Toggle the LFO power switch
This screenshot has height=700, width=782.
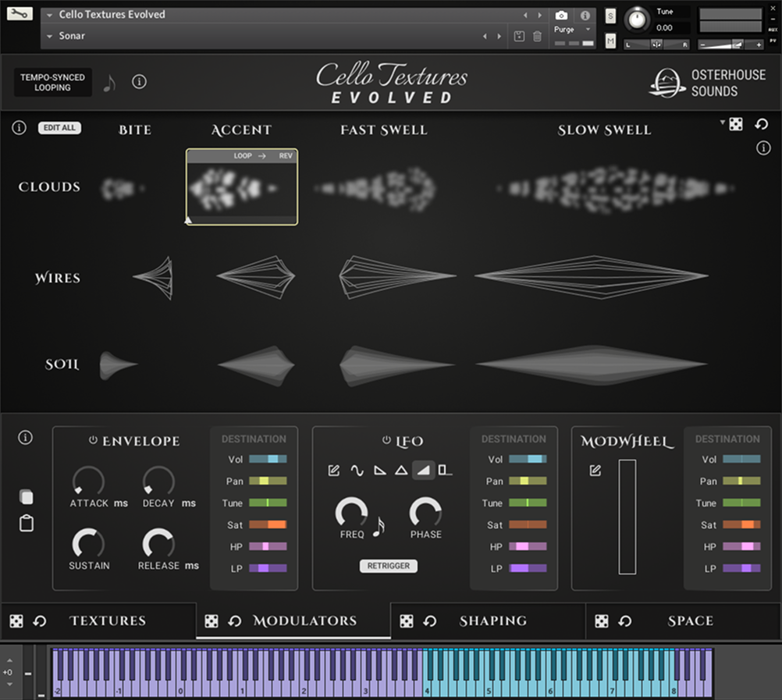pos(386,441)
